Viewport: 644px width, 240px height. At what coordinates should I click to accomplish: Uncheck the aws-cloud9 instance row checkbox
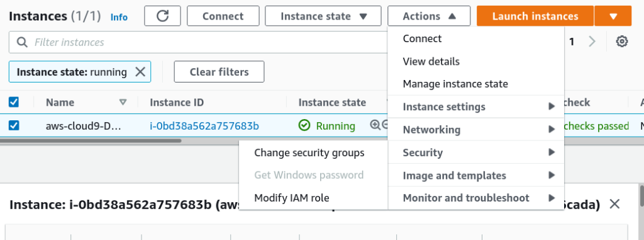coord(14,125)
